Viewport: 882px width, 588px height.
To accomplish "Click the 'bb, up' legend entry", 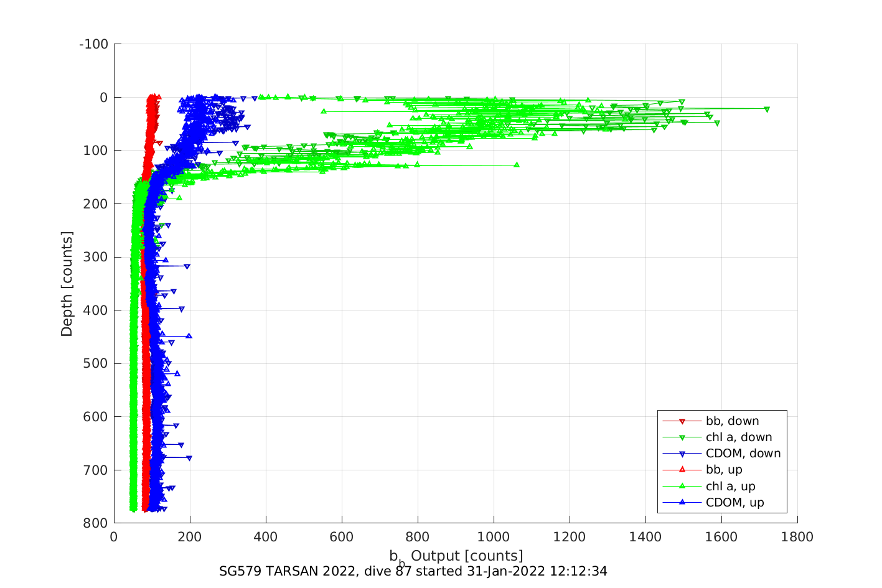I will click(702, 470).
